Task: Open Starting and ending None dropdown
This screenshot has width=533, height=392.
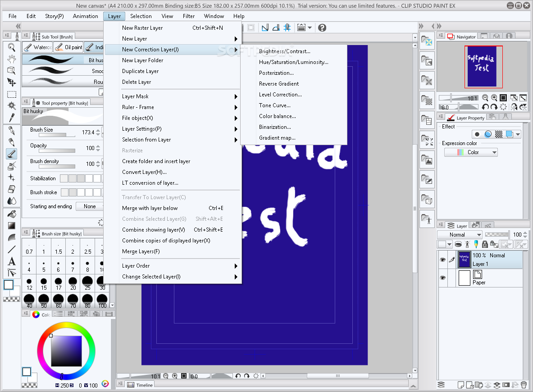Action: coord(90,206)
